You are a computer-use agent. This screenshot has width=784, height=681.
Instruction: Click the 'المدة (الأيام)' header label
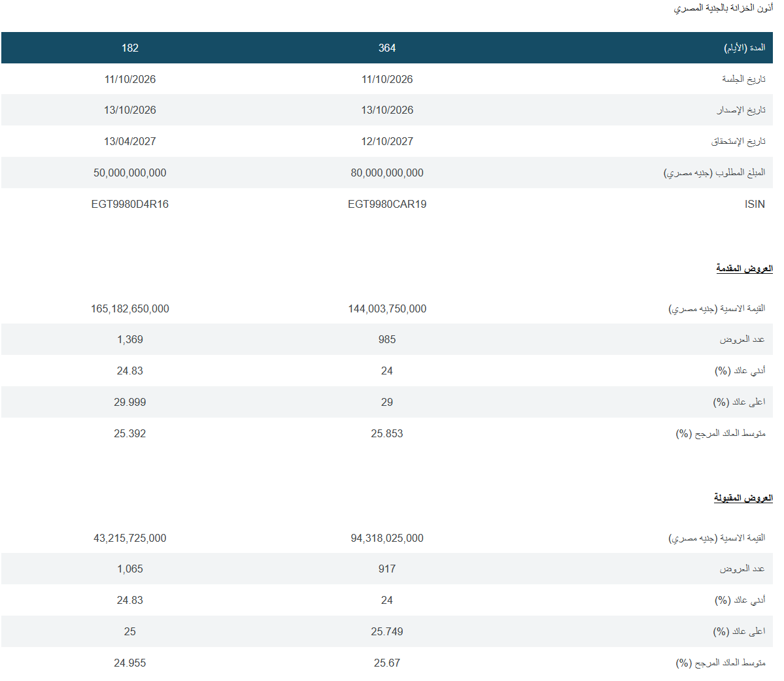(745, 48)
